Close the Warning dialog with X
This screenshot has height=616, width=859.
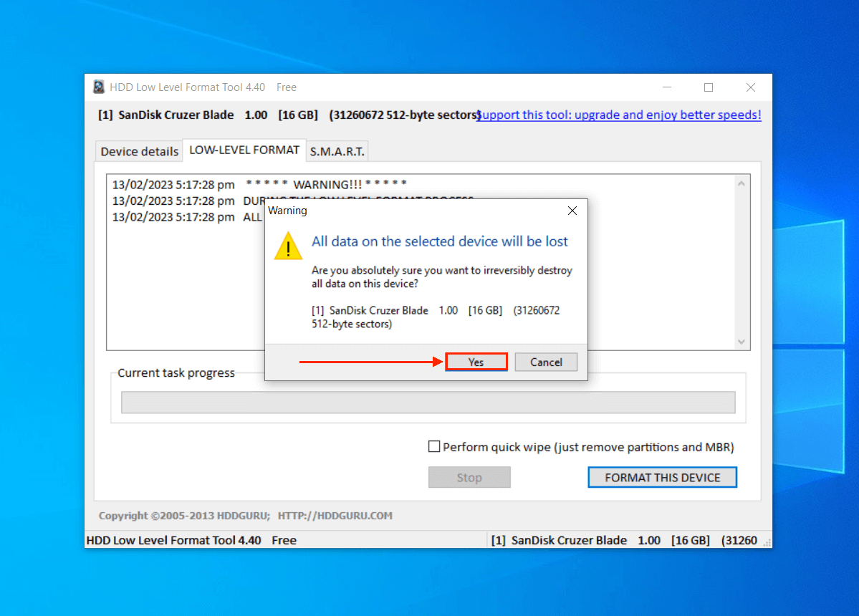click(572, 211)
